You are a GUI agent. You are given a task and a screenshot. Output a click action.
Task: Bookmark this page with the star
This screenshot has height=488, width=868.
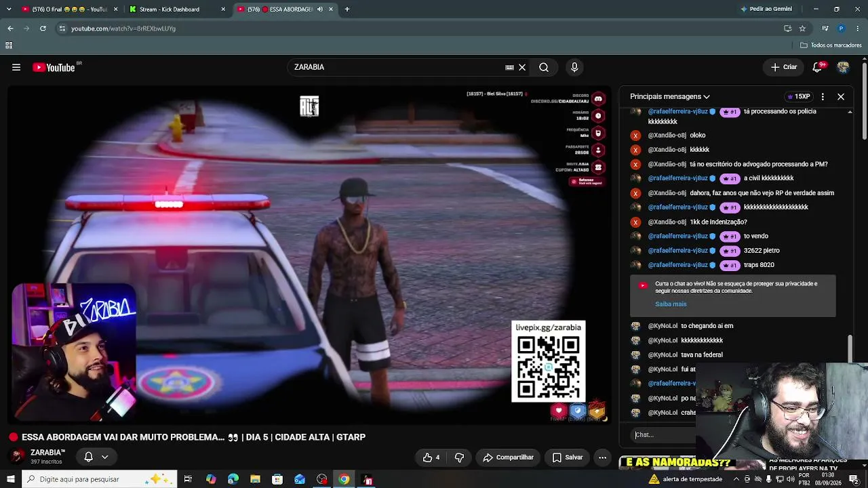coord(802,28)
